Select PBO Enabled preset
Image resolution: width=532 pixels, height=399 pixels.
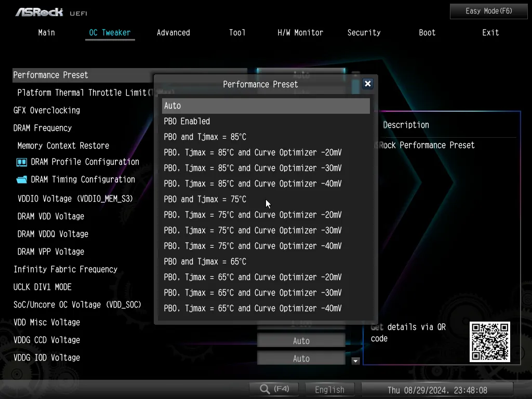pyautogui.click(x=187, y=122)
